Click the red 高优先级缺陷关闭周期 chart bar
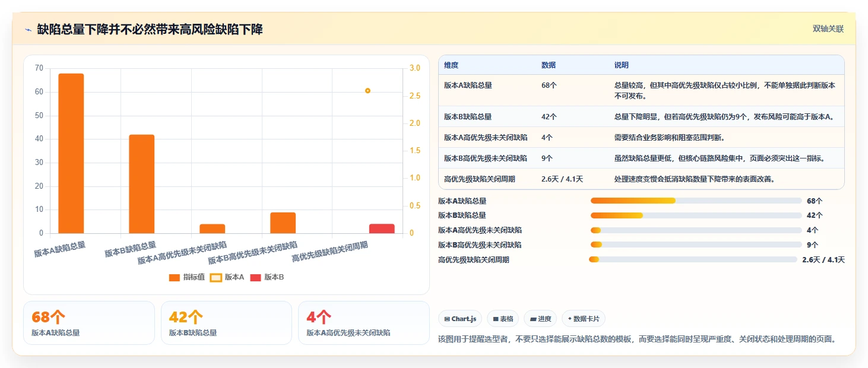 (382, 229)
